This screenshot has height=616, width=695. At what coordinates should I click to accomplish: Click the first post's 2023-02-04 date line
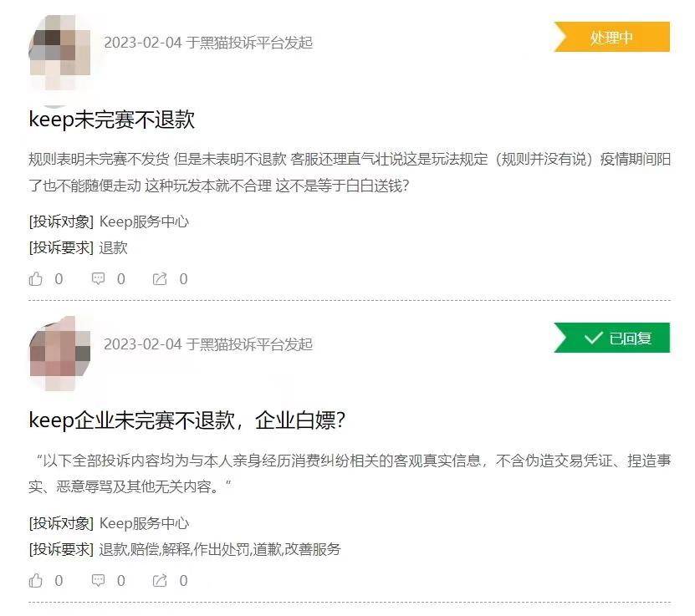click(208, 43)
